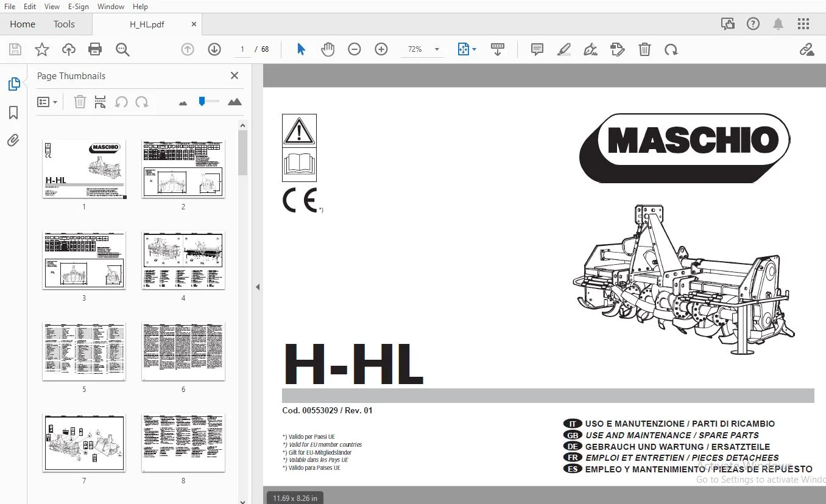This screenshot has width=826, height=504.
Task: Go to previous page arrow
Action: 188,50
